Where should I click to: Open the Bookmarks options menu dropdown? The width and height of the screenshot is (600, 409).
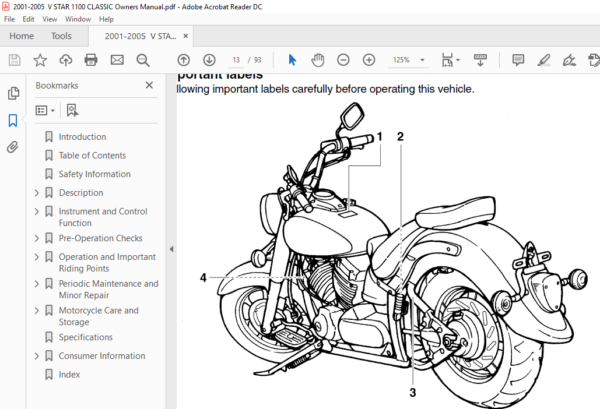coord(45,110)
